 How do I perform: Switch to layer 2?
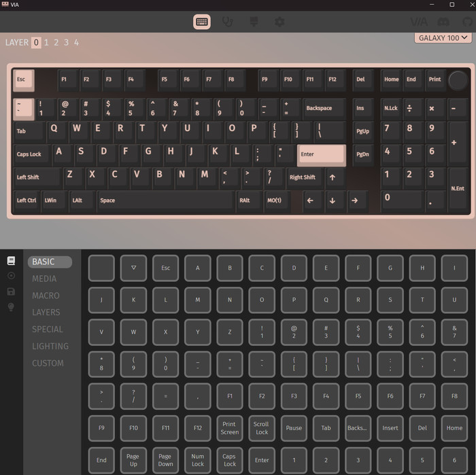[x=56, y=42]
